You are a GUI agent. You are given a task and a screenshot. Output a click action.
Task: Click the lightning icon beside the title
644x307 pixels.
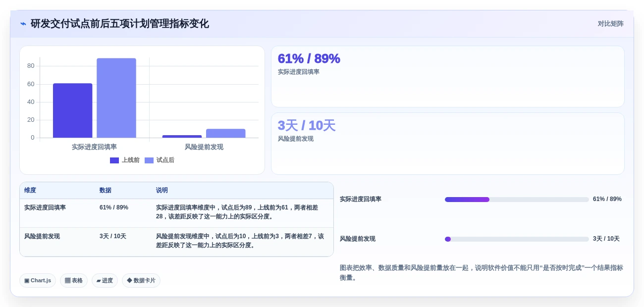point(23,24)
